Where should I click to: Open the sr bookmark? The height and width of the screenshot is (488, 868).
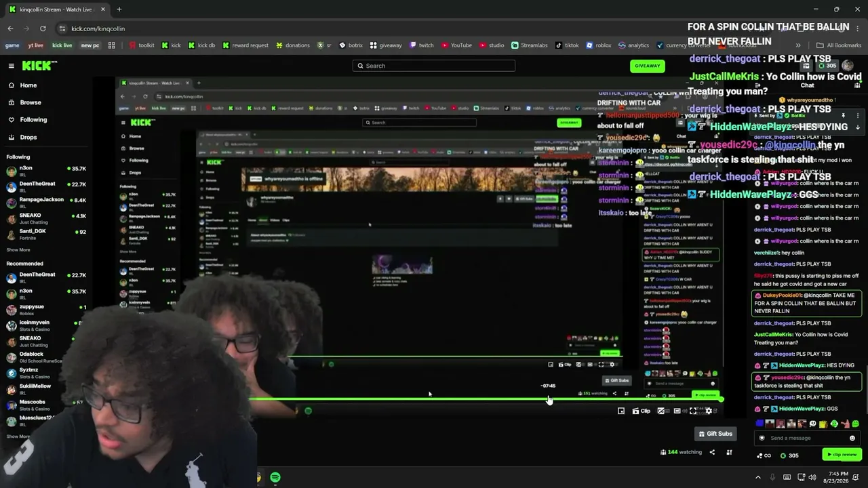(324, 45)
